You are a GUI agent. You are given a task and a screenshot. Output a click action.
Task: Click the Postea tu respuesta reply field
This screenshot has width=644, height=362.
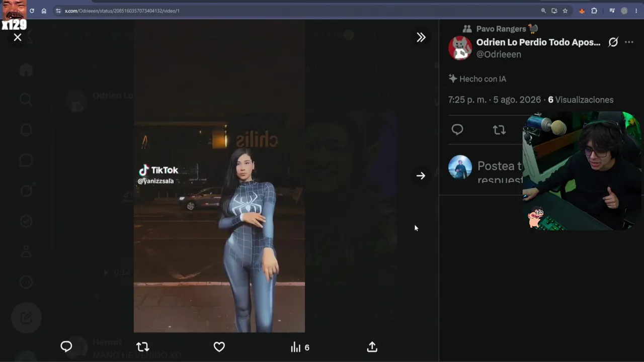coord(500,172)
